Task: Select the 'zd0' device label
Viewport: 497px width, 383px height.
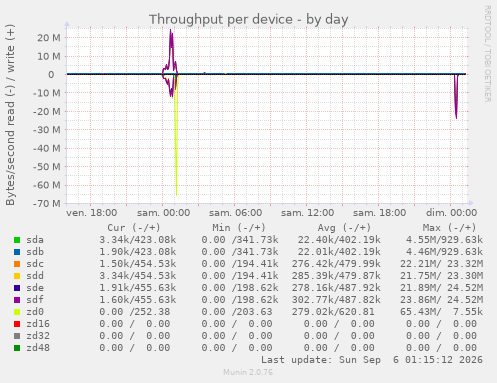Action: pyautogui.click(x=35, y=312)
